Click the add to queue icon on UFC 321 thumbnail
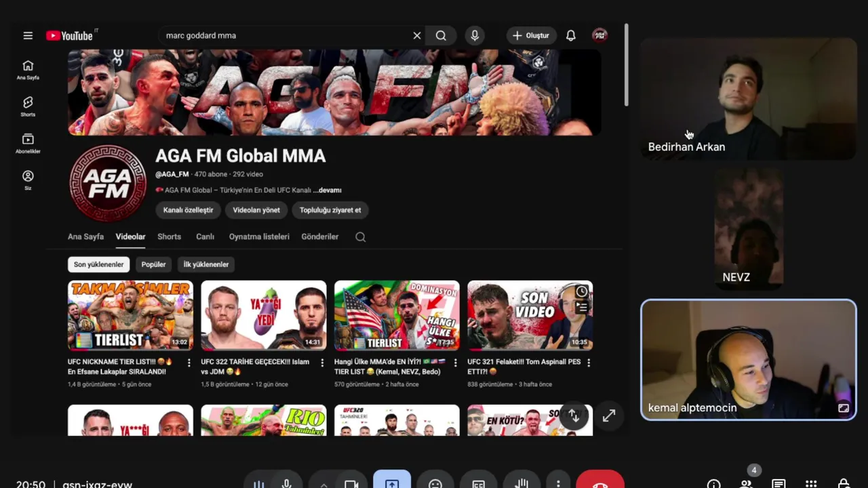 tap(582, 308)
